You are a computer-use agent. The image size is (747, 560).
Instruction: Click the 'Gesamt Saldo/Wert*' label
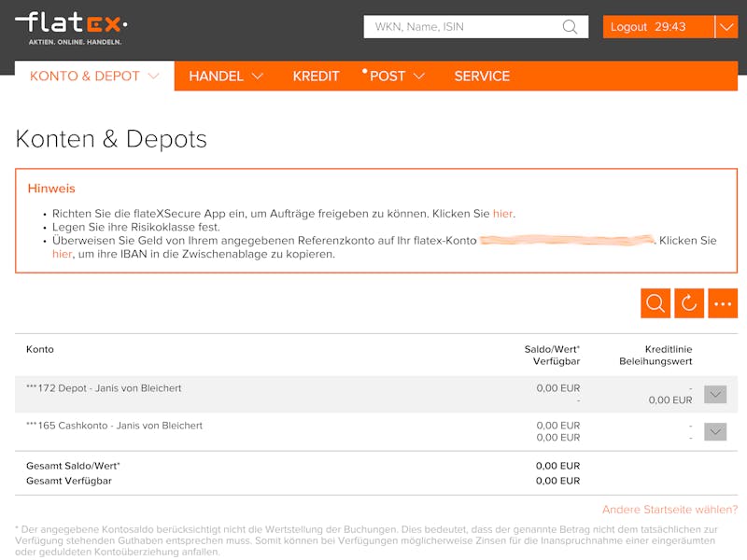point(73,466)
